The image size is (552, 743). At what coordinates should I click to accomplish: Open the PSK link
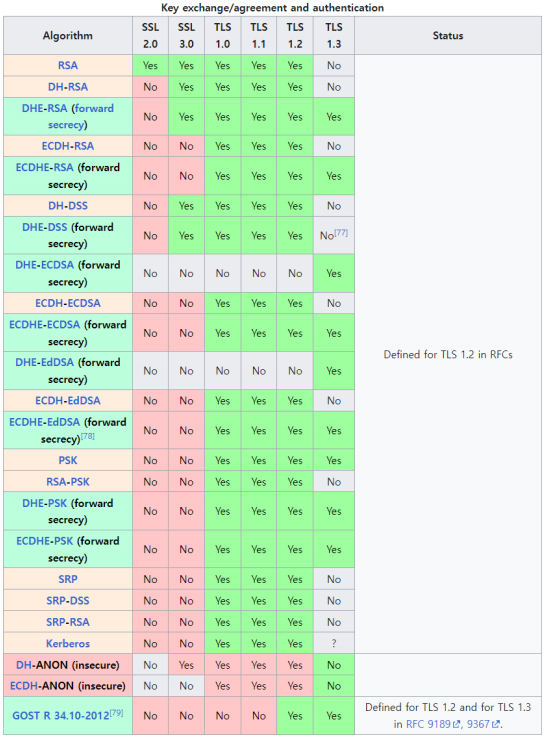pyautogui.click(x=68, y=460)
